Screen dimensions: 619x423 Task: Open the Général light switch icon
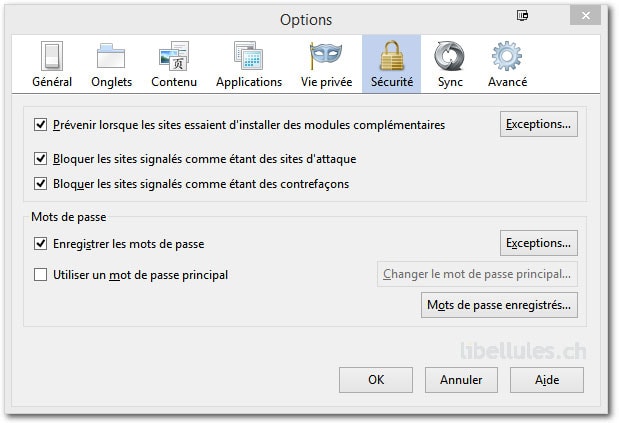click(52, 56)
